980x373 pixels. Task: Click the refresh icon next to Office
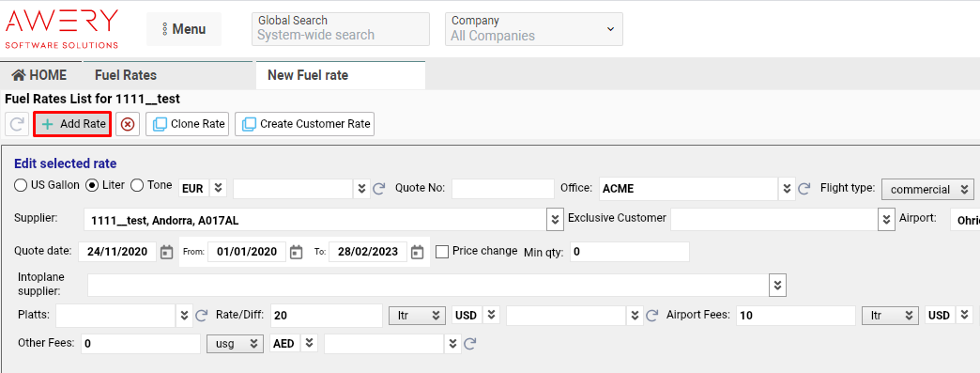pos(805,188)
